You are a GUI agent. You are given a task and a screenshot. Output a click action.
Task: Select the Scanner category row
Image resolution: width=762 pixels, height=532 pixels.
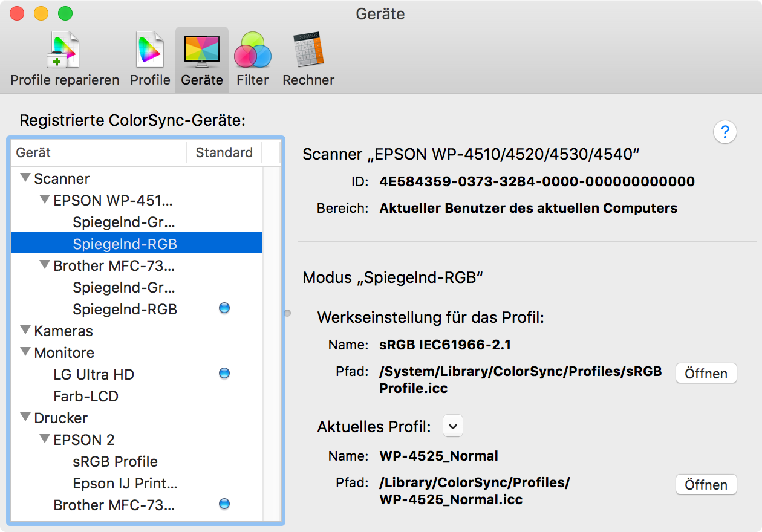(x=137, y=178)
